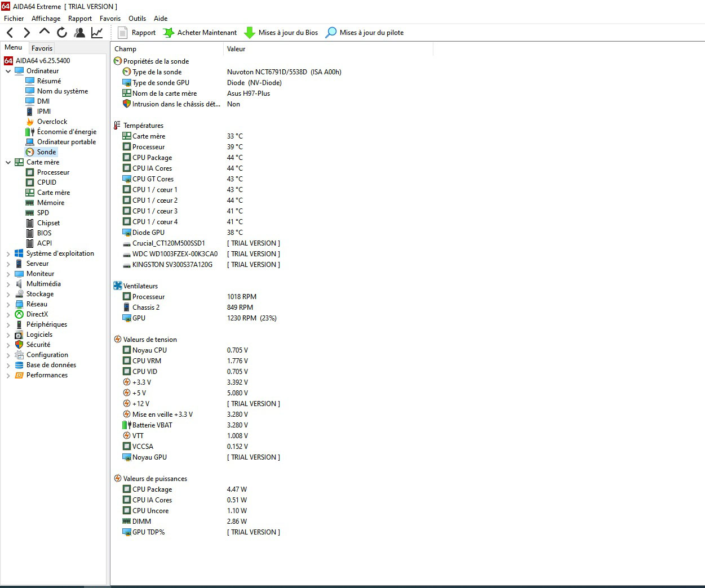Collapse the Carte mère tree node
705x588 pixels.
(x=8, y=162)
